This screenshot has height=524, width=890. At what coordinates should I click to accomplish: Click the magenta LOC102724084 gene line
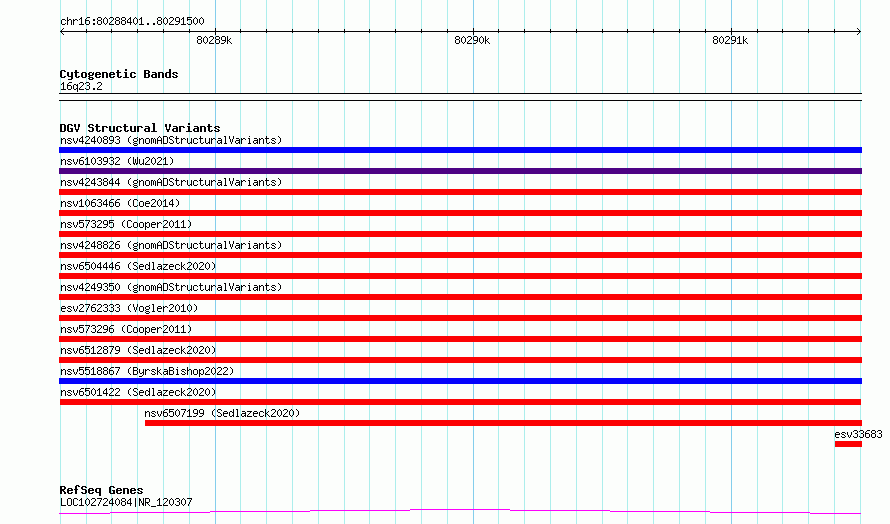(x=460, y=512)
